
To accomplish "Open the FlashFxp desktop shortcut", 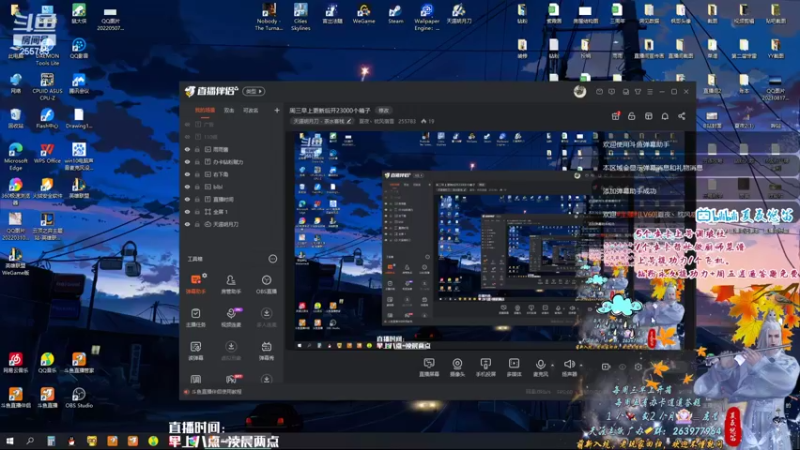I will coord(47,118).
